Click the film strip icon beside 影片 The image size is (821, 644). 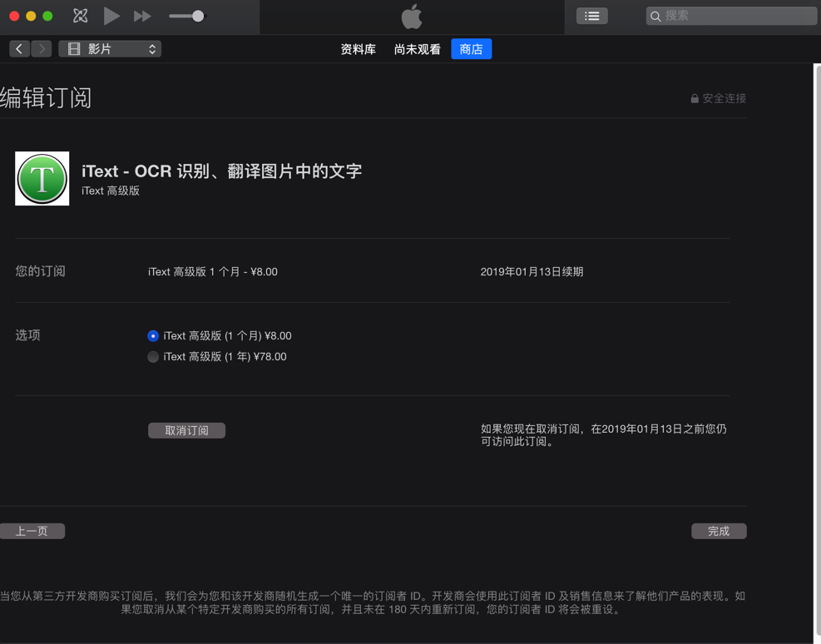point(74,49)
